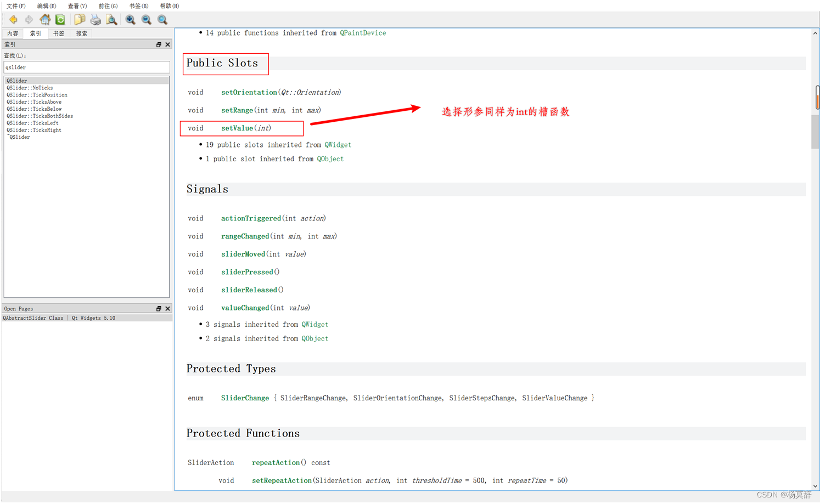Screen dimensions: 820x504
Task: Open QObject link in signals inherited line
Action: pos(315,339)
